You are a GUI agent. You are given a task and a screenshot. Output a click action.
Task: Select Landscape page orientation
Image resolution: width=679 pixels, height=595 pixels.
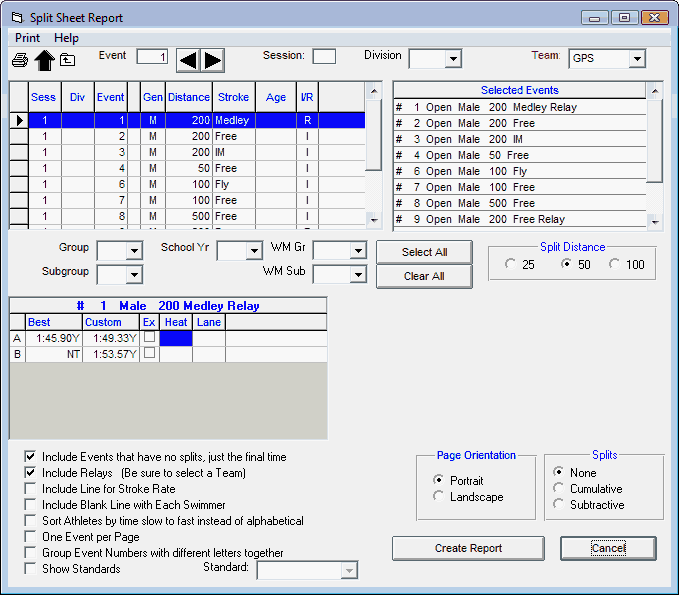[x=440, y=497]
